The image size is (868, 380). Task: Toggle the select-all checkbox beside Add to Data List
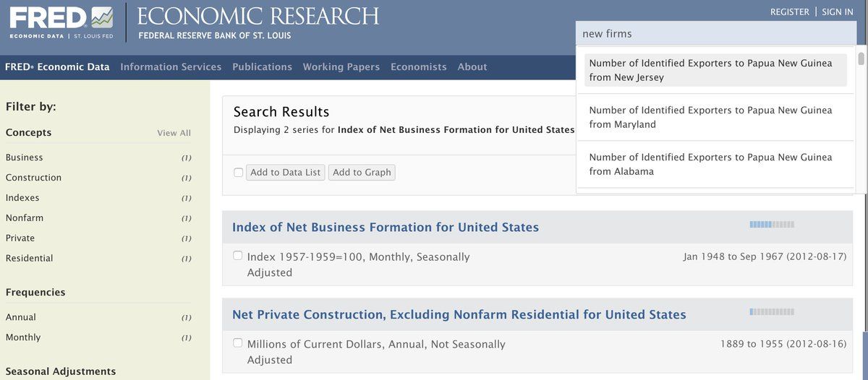coord(239,173)
